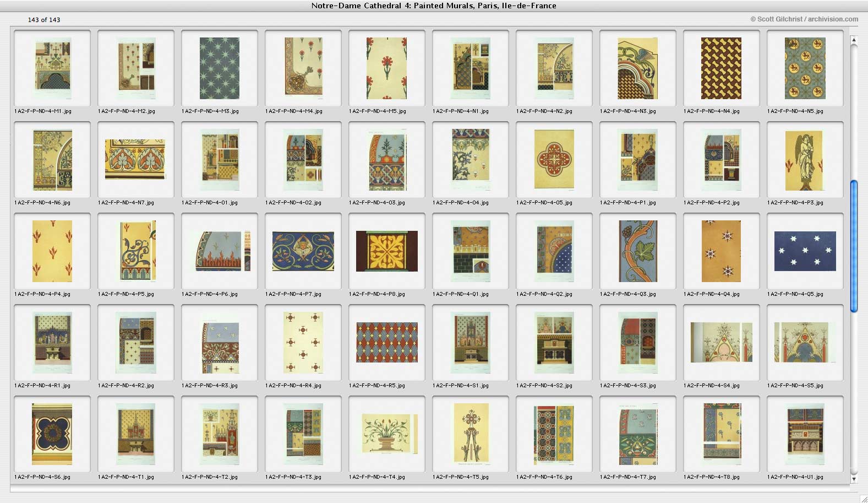Open the yellow foliate tile thumbnail P8
The height and width of the screenshot is (503, 868).
coord(387,251)
